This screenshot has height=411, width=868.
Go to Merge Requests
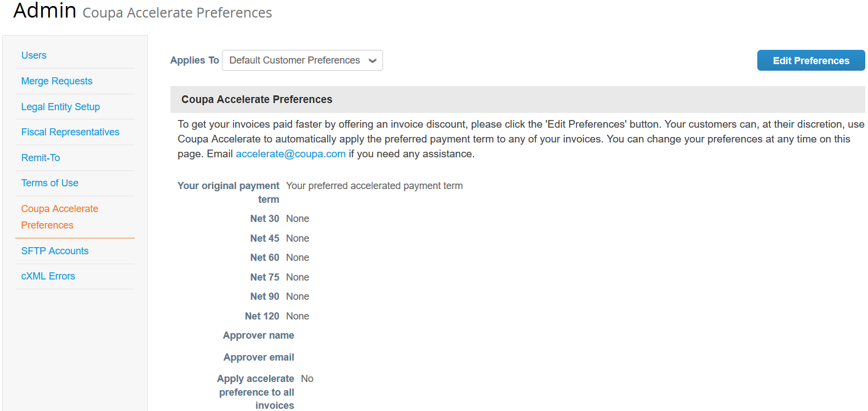point(56,81)
